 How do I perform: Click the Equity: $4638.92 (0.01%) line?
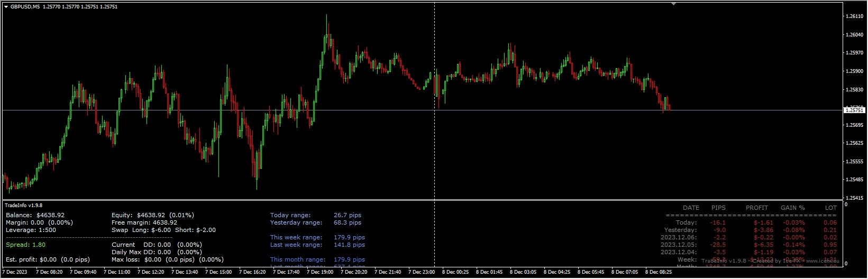(153, 216)
